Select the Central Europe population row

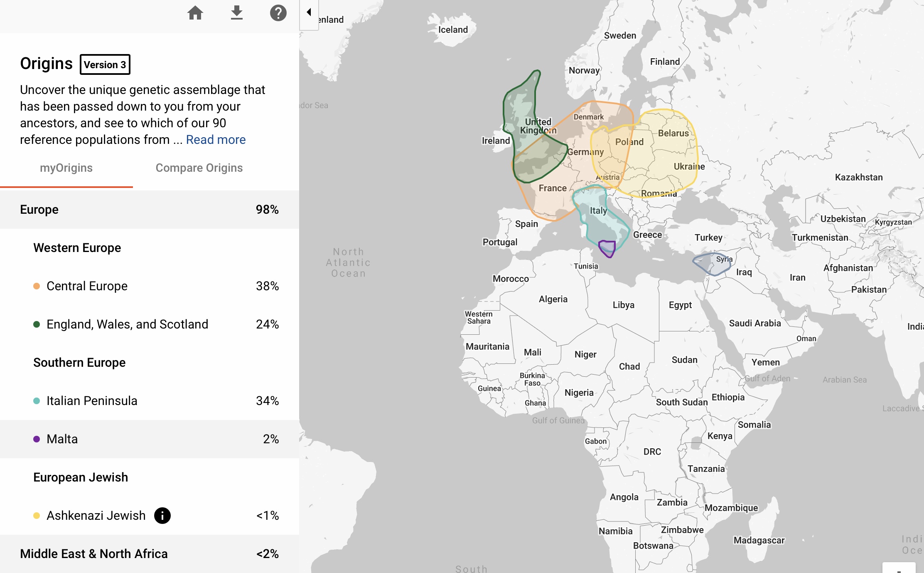click(150, 286)
